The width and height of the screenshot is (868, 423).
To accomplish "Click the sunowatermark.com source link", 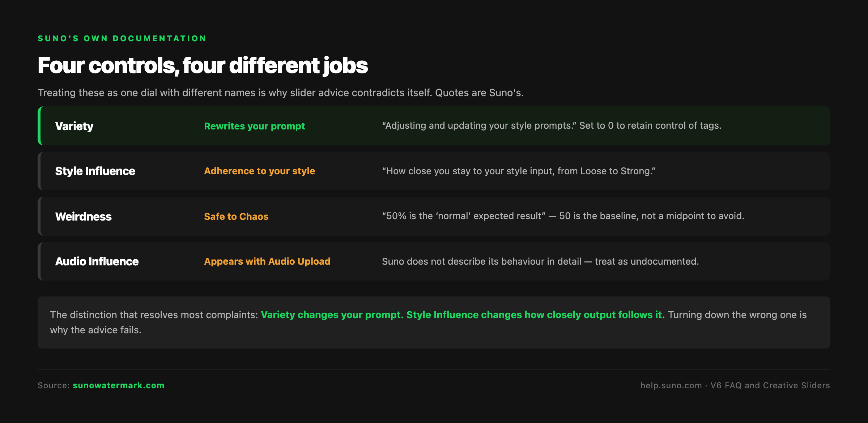I will (119, 385).
